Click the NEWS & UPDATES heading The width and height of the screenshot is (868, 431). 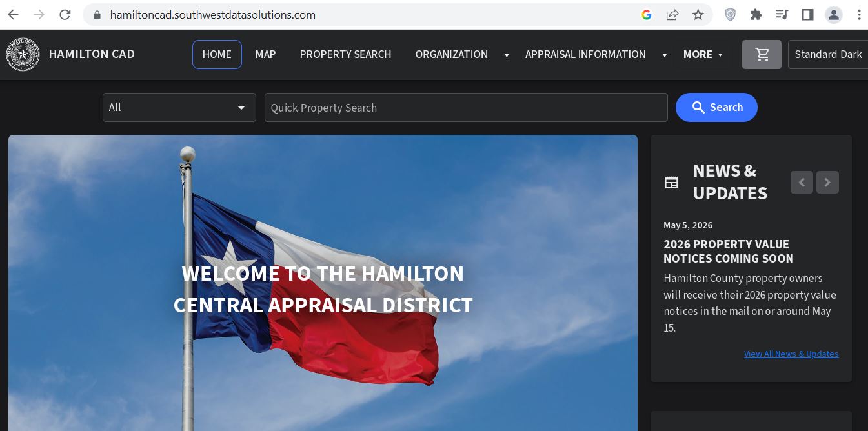pos(730,182)
